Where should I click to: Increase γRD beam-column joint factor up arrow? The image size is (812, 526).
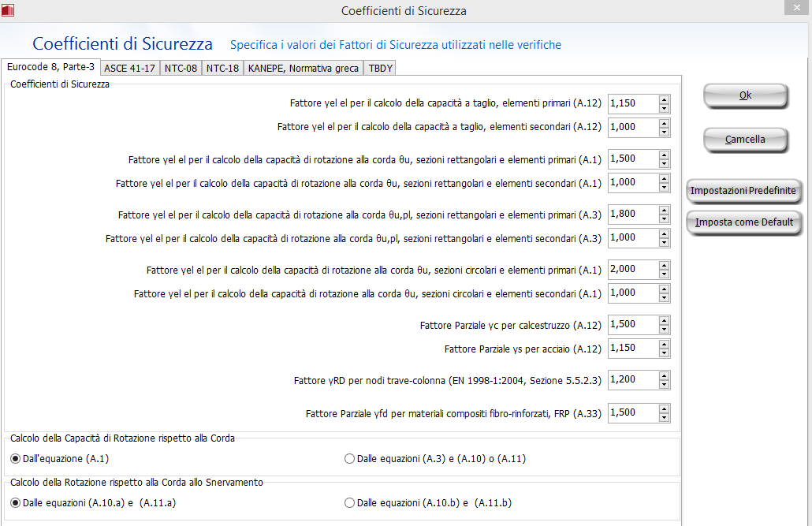point(664,375)
